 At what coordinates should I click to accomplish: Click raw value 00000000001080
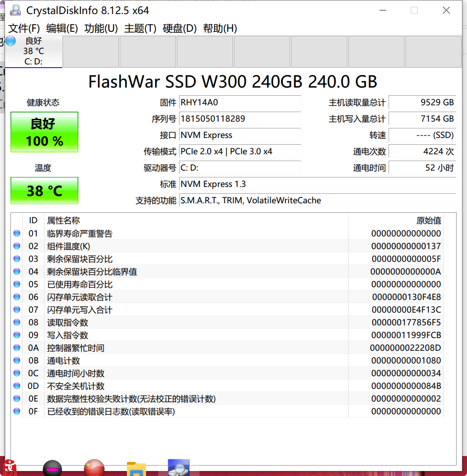pos(406,361)
